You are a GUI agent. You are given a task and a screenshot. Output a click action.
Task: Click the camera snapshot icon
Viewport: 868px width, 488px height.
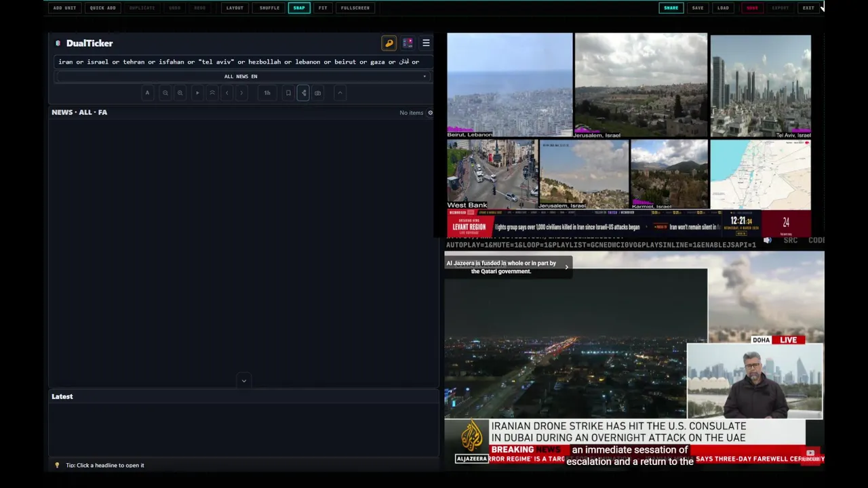317,93
